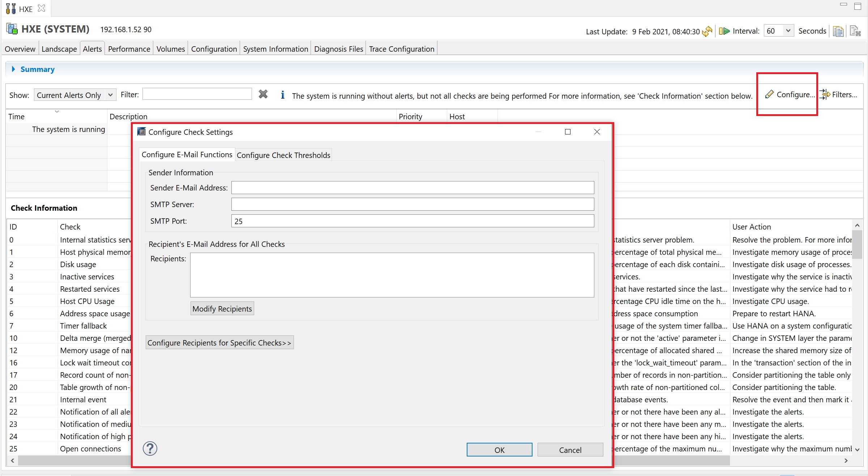Click the refresh icon beside Last Update
Viewport: 868px width, 476px height.
(x=707, y=31)
